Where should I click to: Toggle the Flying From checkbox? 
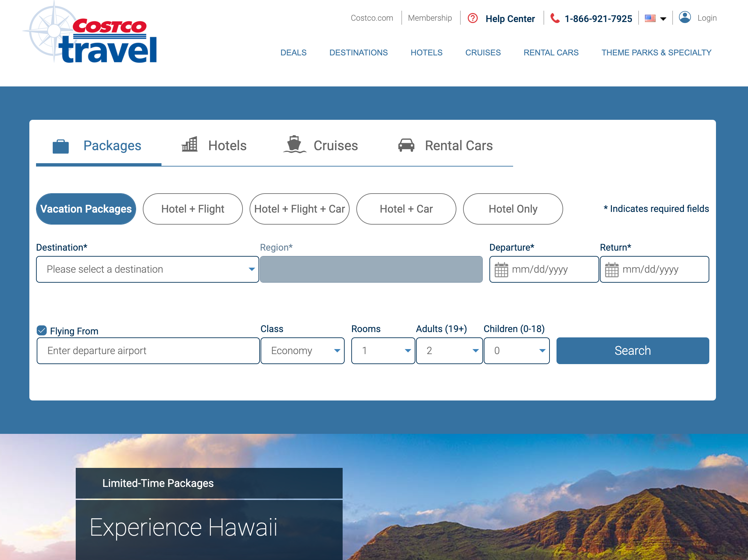42,330
